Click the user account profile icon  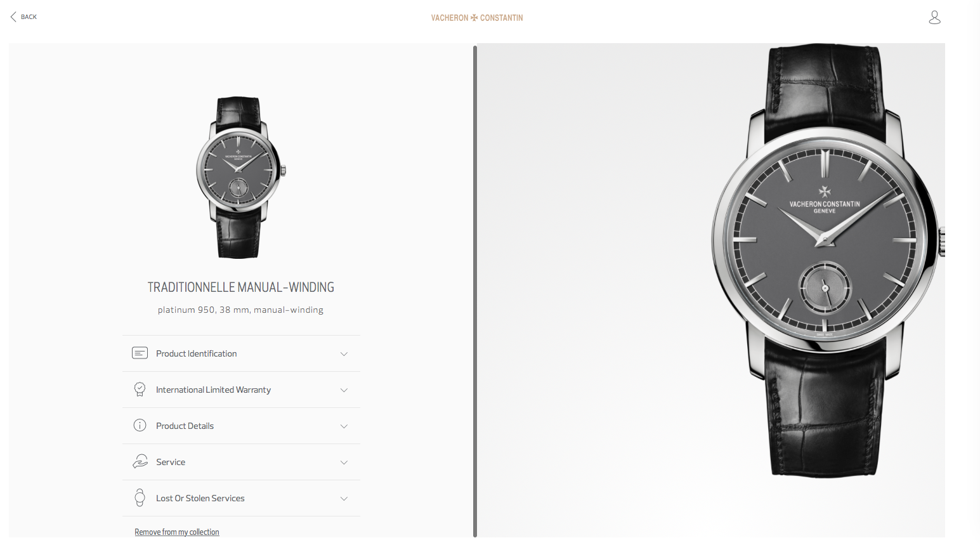(x=934, y=17)
